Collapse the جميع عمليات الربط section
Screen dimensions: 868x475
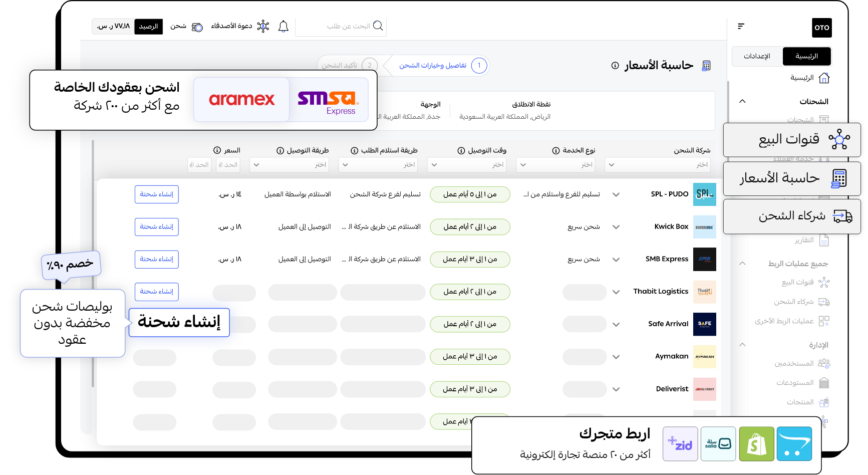click(x=742, y=263)
